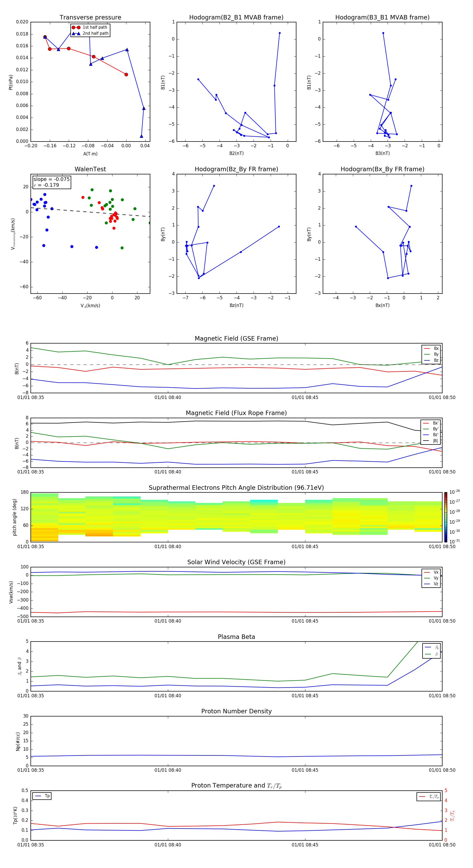The height and width of the screenshot is (868, 473).
Task: Click the 'pitch angle (deg)' axis label
Action: tap(14, 517)
